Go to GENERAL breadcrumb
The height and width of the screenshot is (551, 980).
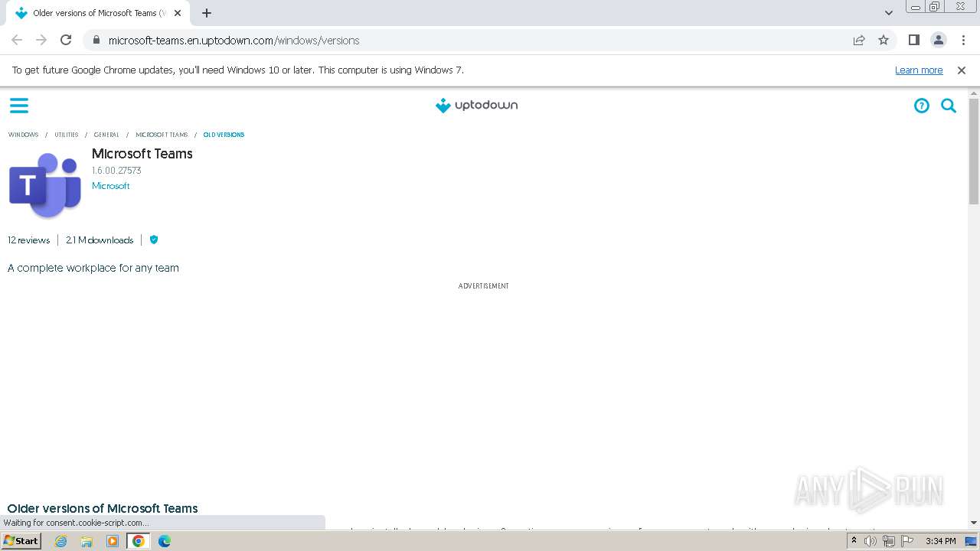coord(106,135)
